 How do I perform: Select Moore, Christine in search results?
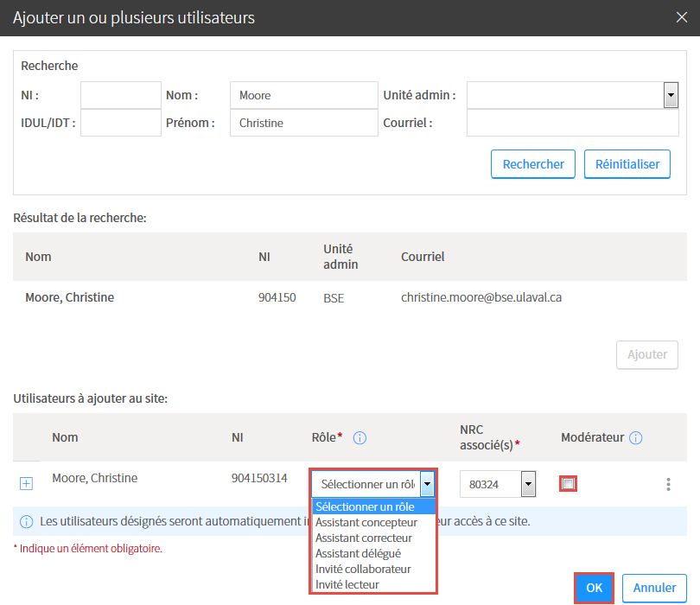(x=70, y=298)
